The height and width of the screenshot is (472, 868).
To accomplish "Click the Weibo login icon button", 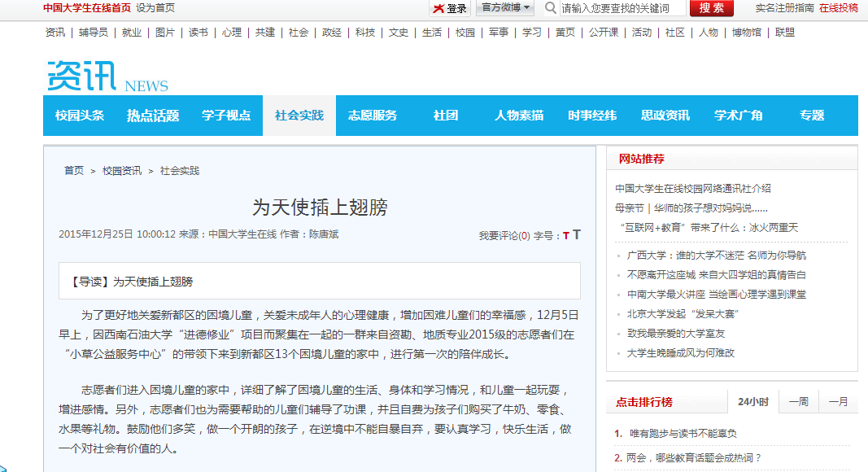I will click(x=450, y=8).
